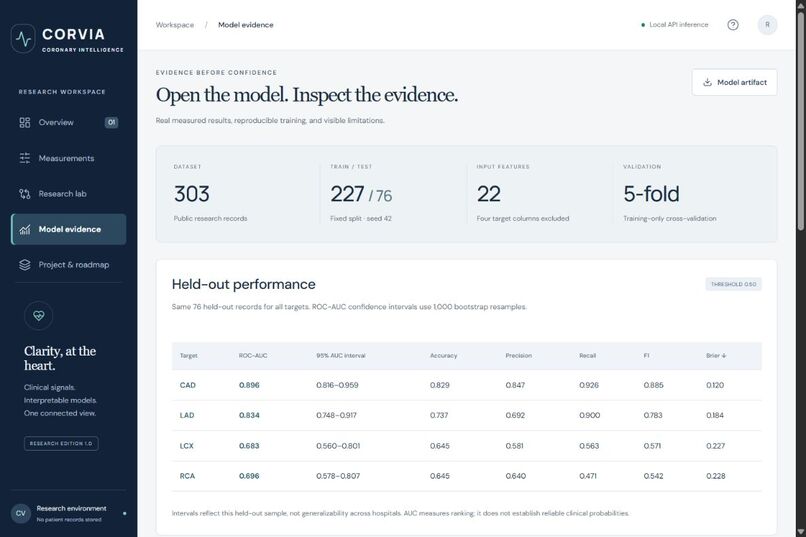Click the Overview 01 count badge
The image size is (806, 537).
click(112, 122)
